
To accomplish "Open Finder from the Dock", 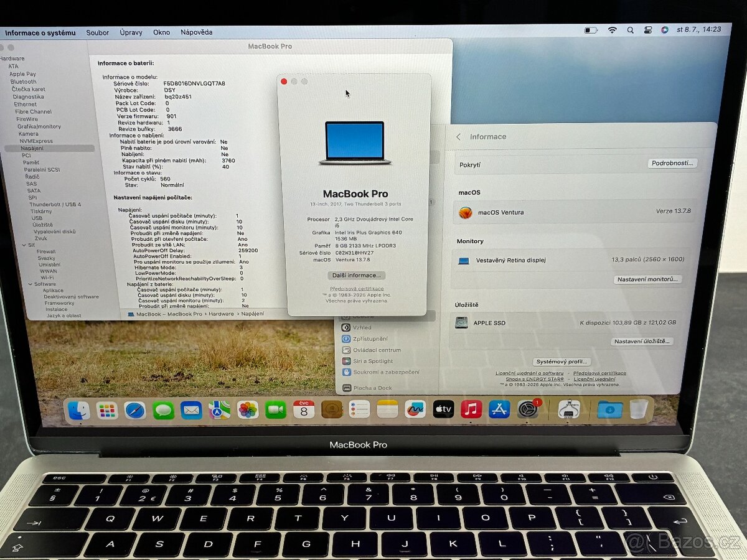I will [x=78, y=410].
